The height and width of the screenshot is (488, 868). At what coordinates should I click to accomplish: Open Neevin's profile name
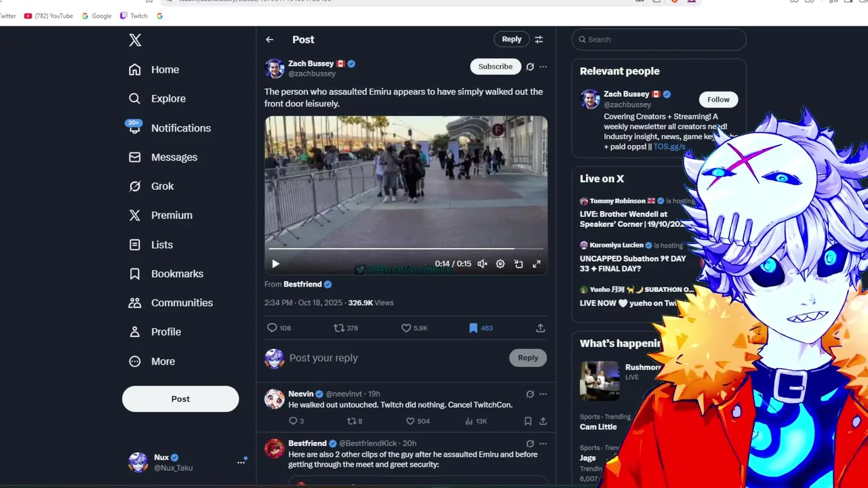[301, 394]
